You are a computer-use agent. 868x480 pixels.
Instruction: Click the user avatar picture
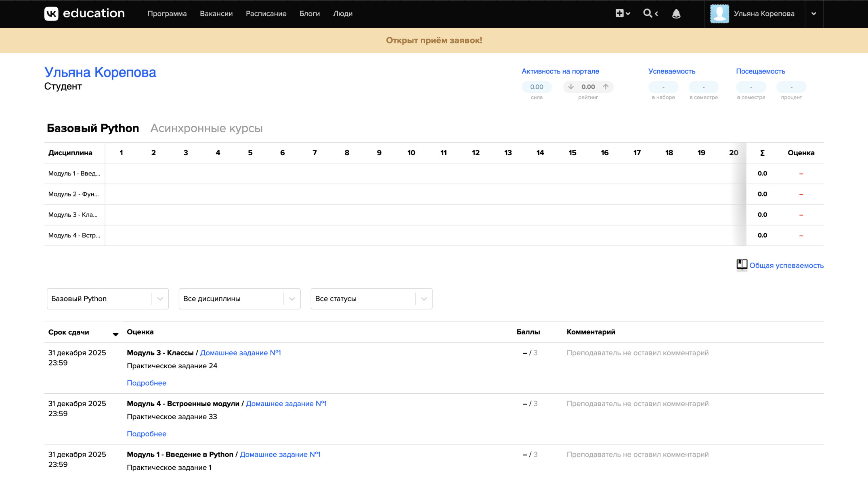[x=719, y=14]
